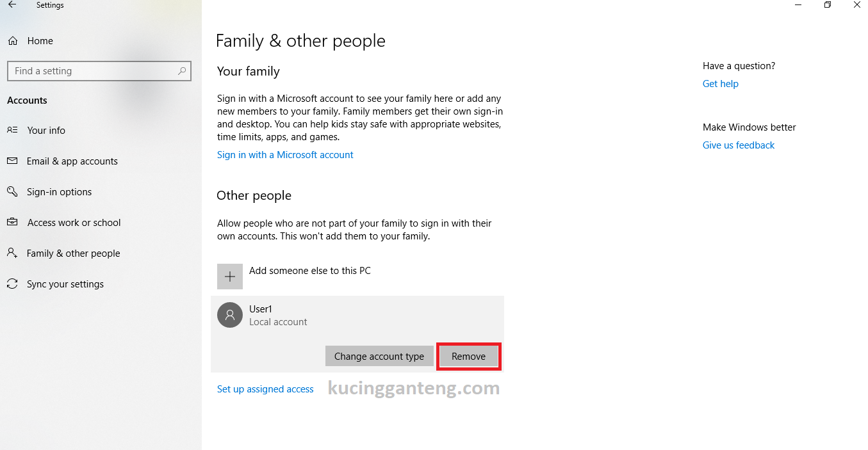Click the Home house icon
Screen dimensions: 868x450
point(12,41)
